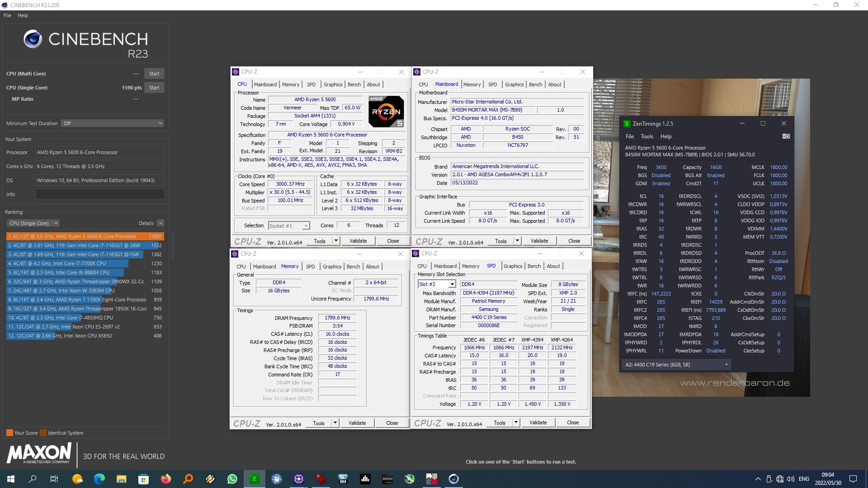Open Minimum Test Duration dropdown

click(113, 123)
